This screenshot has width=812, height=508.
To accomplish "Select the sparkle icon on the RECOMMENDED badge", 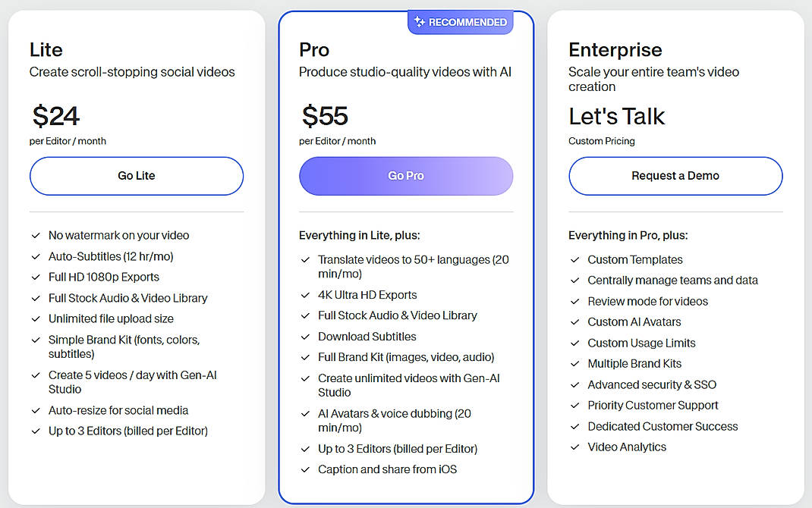I will tap(420, 22).
